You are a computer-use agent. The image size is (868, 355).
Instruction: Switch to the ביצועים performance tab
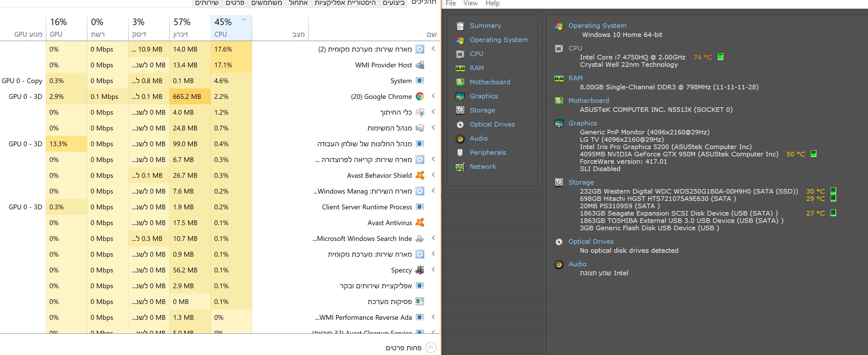(393, 3)
